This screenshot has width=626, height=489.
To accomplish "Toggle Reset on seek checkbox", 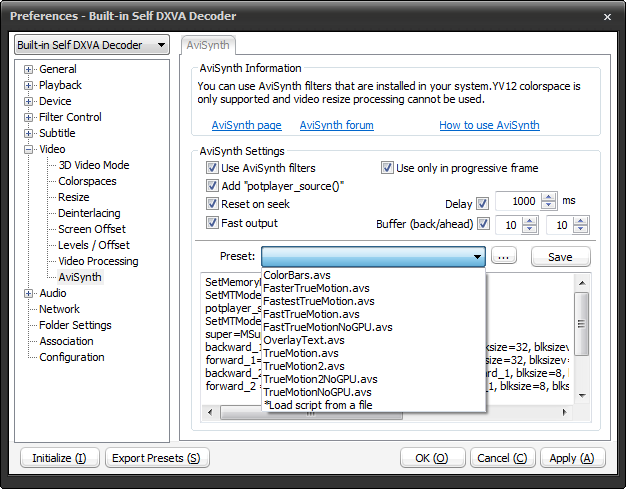I will [212, 204].
